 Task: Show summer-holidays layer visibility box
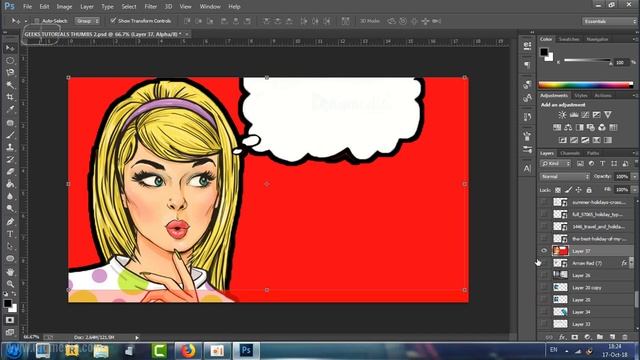[x=544, y=202]
